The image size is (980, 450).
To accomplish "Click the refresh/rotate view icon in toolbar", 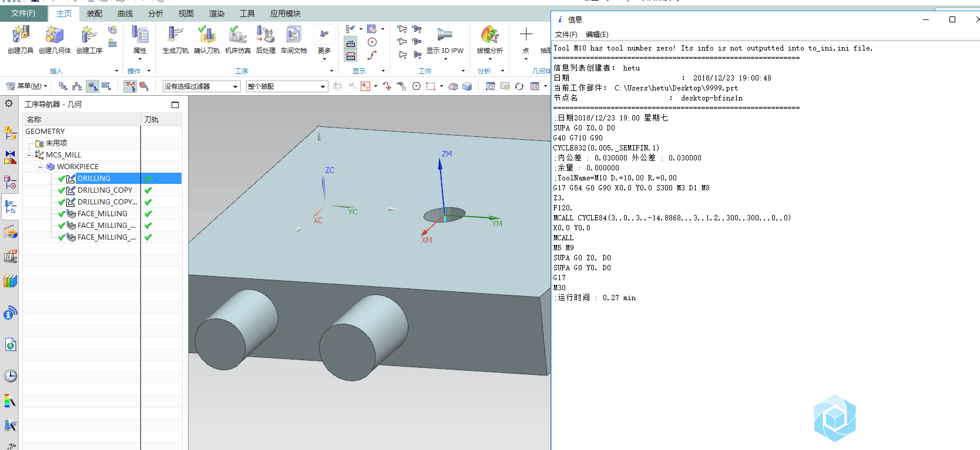I will coord(519,86).
